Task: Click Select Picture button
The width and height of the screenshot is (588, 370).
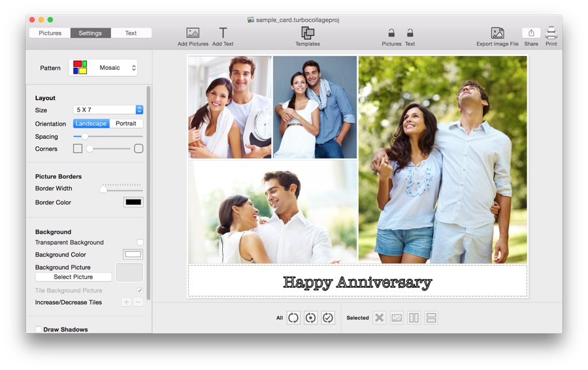Action: [x=73, y=277]
